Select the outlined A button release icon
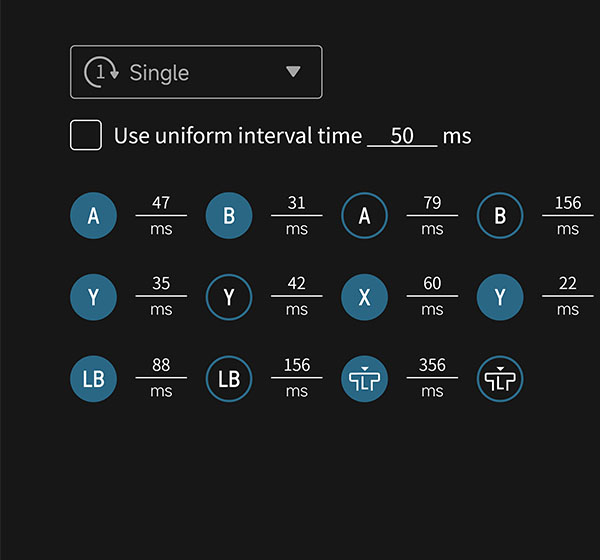Screen dimensions: 600x560 pos(364,216)
